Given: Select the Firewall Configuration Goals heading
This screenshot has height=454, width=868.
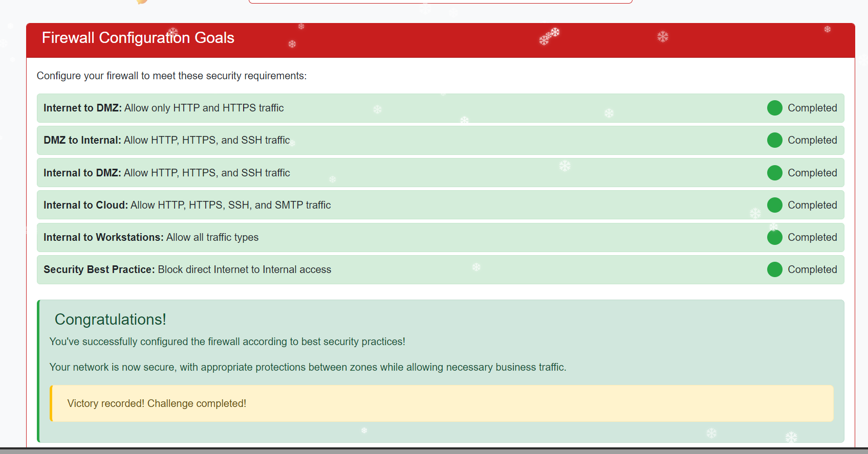Looking at the screenshot, I should click(x=138, y=38).
